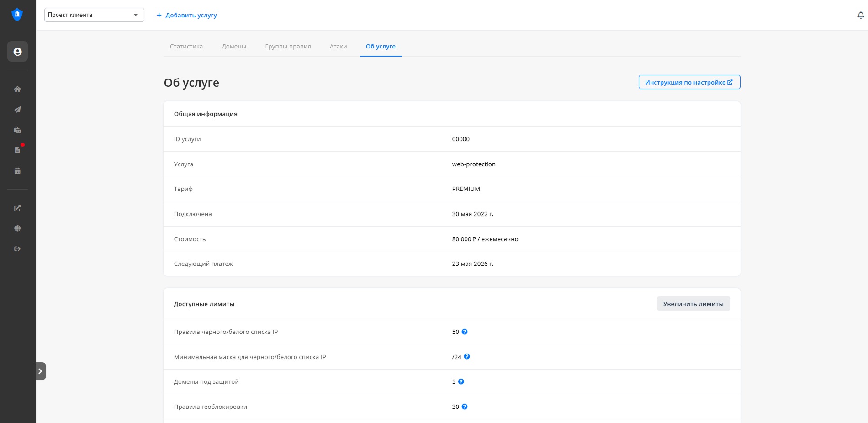Click the external link icon in sidebar
Screen dimensions: 868x423
pyautogui.click(x=17, y=208)
